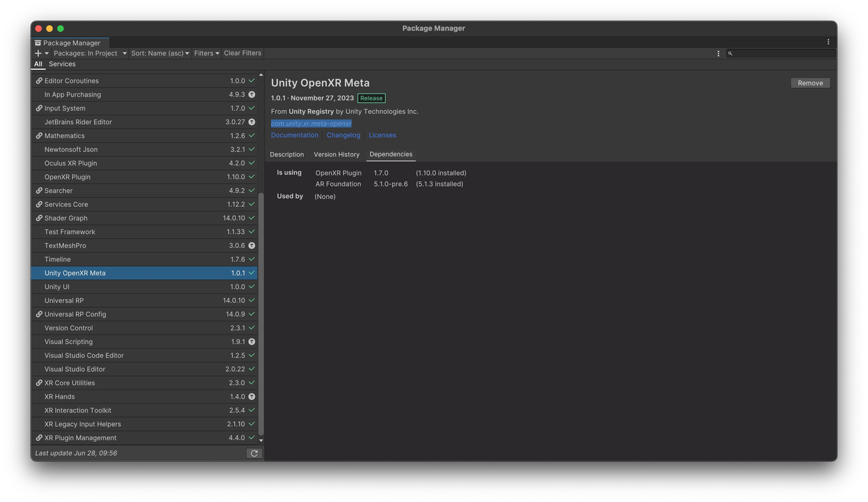Open the Licenses link
Viewport: 868px width, 502px height.
point(382,135)
